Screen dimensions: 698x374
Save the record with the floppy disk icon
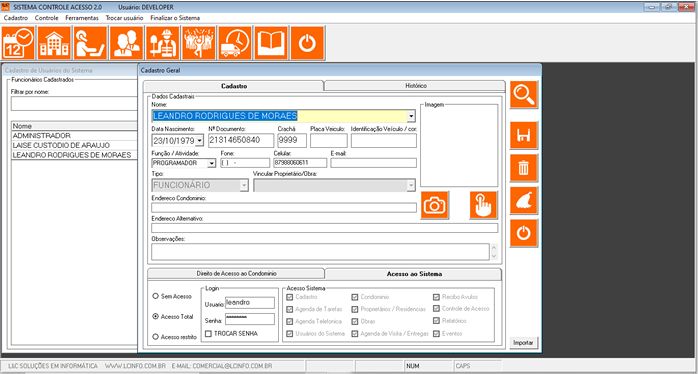tap(524, 135)
